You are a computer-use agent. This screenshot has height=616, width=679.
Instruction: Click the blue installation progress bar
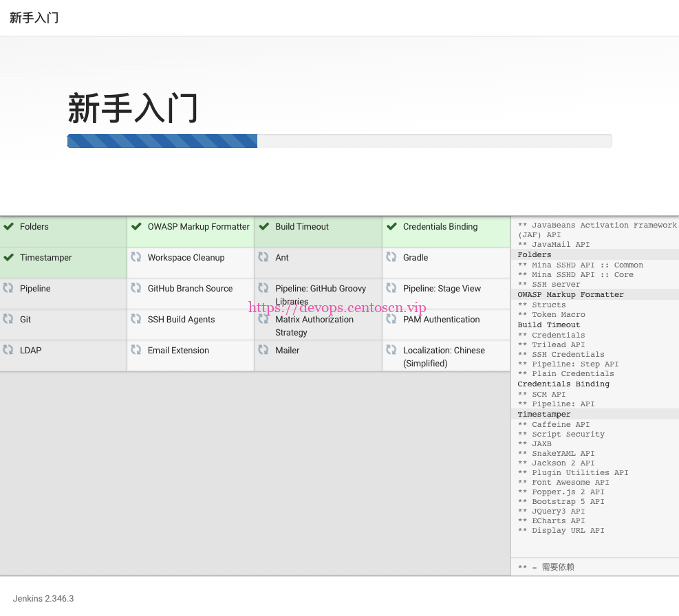pyautogui.click(x=162, y=141)
